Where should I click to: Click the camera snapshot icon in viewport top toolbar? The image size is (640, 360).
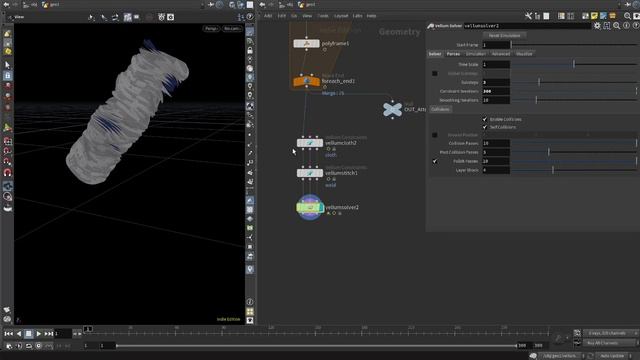(x=171, y=17)
